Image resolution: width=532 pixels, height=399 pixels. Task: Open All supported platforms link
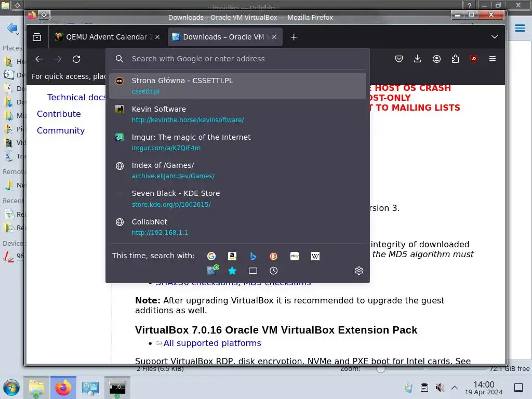[212, 343]
